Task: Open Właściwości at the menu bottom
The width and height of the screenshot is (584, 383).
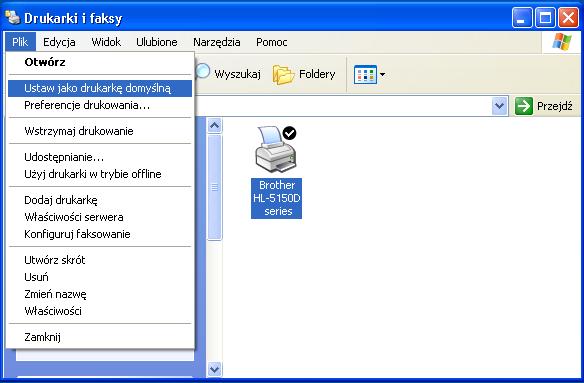Action: coord(100,311)
